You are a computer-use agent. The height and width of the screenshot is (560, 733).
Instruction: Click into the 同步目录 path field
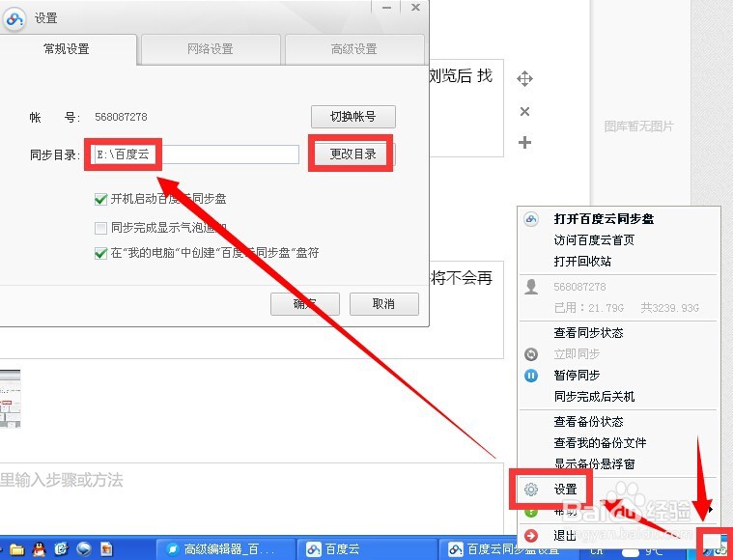coord(196,154)
